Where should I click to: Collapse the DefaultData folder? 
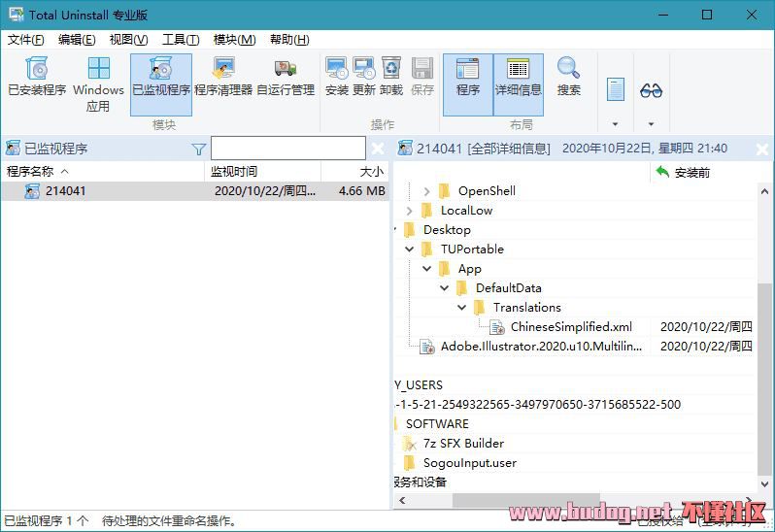445,288
